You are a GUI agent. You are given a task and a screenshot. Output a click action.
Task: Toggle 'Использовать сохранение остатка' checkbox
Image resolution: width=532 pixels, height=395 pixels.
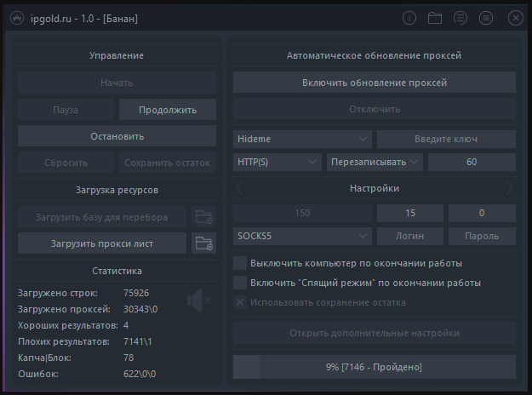point(240,302)
